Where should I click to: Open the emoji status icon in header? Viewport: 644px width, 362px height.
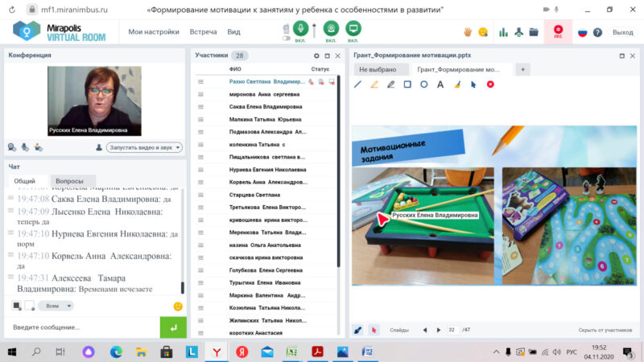tap(483, 32)
